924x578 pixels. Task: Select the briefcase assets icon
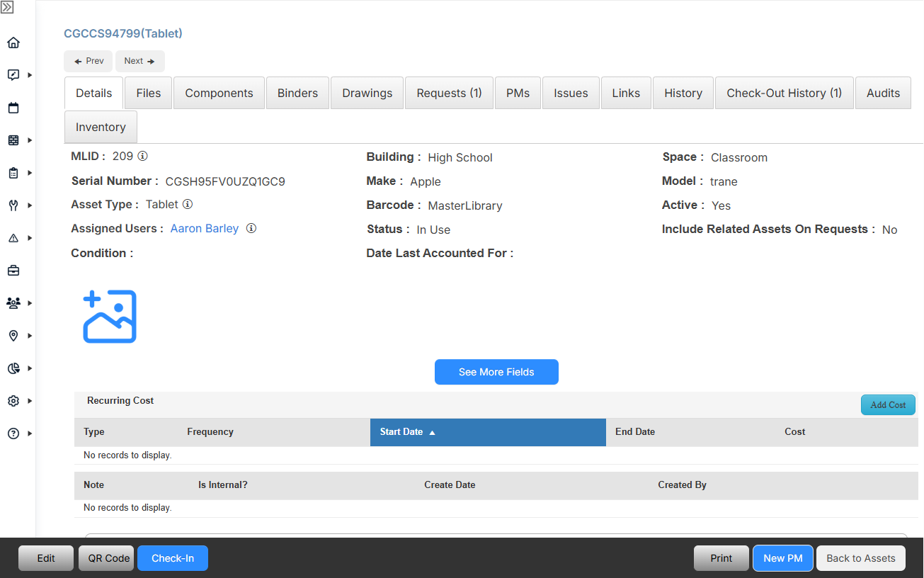pos(13,270)
